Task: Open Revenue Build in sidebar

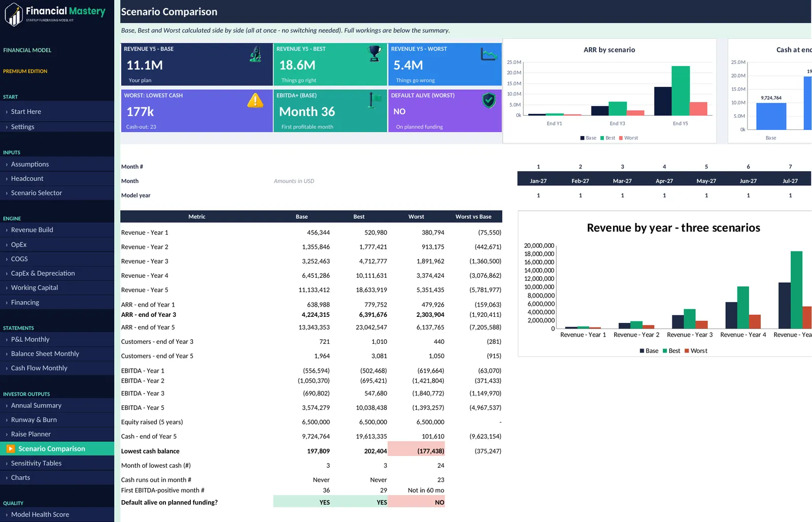Action: click(x=57, y=230)
